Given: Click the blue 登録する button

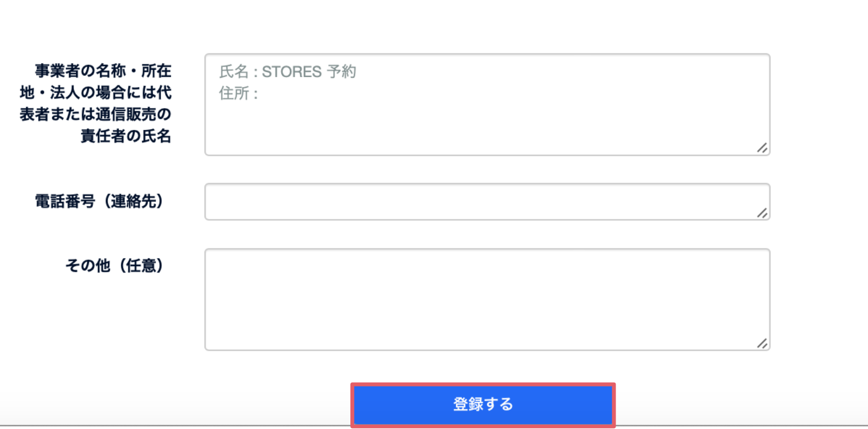Looking at the screenshot, I should 482,405.
